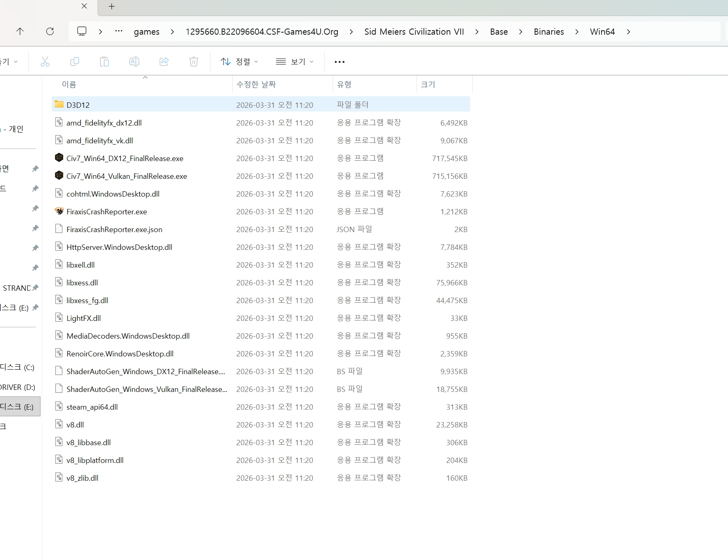
Task: Click the Refresh button near address bar
Action: (50, 31)
